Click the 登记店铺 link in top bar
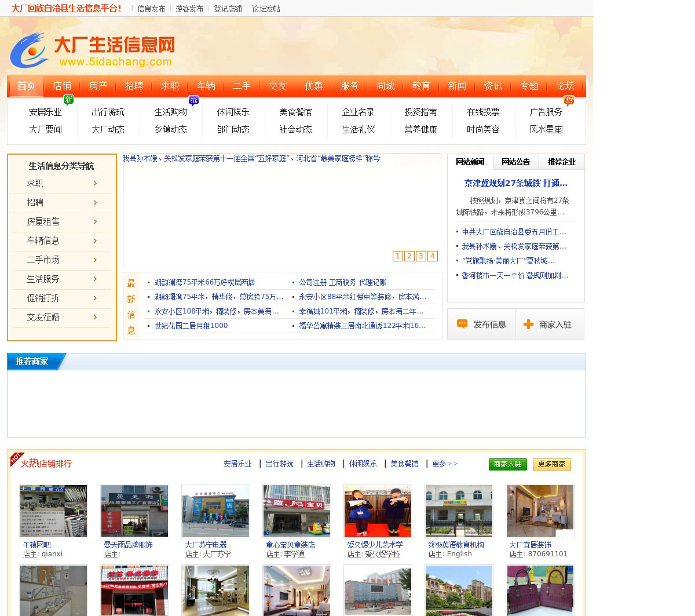 [x=228, y=9]
